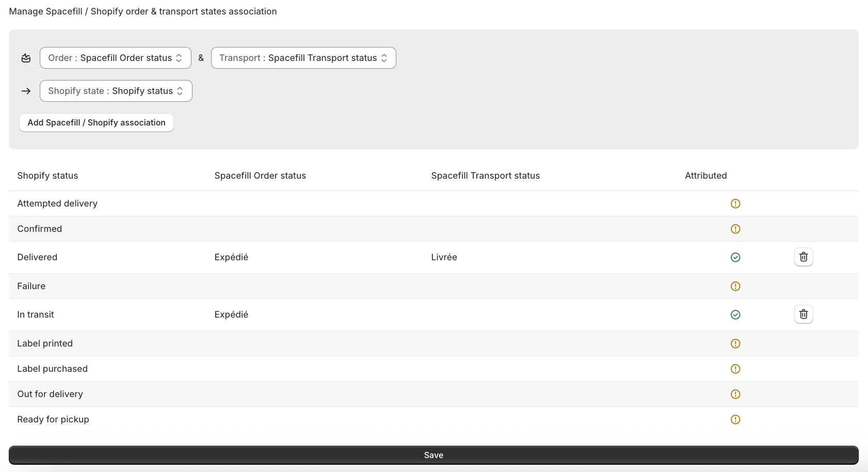The width and height of the screenshot is (868, 472).
Task: Open Spacefill Order status dropdown
Action: point(115,58)
